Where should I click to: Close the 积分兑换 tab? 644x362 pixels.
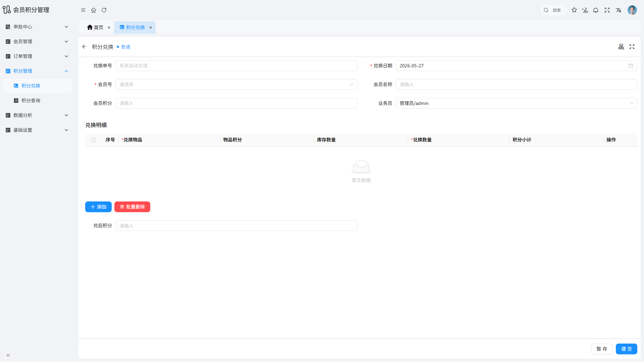[151, 27]
